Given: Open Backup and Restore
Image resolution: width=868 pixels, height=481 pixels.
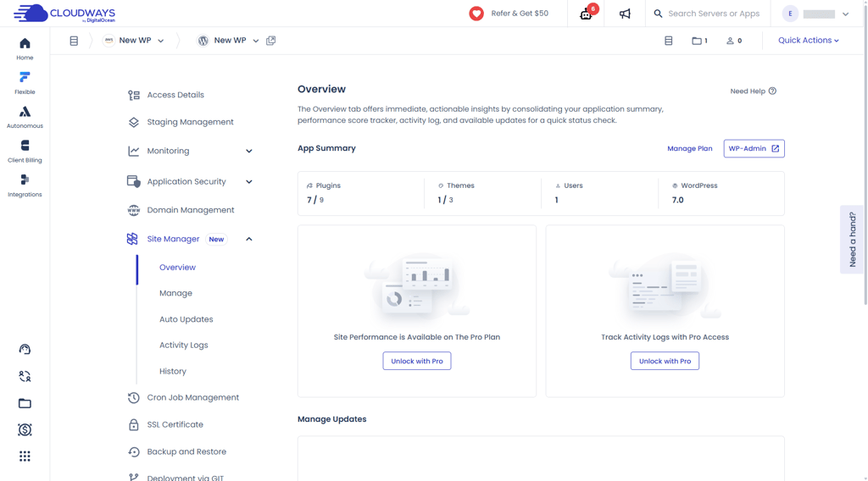Looking at the screenshot, I should pos(186,451).
